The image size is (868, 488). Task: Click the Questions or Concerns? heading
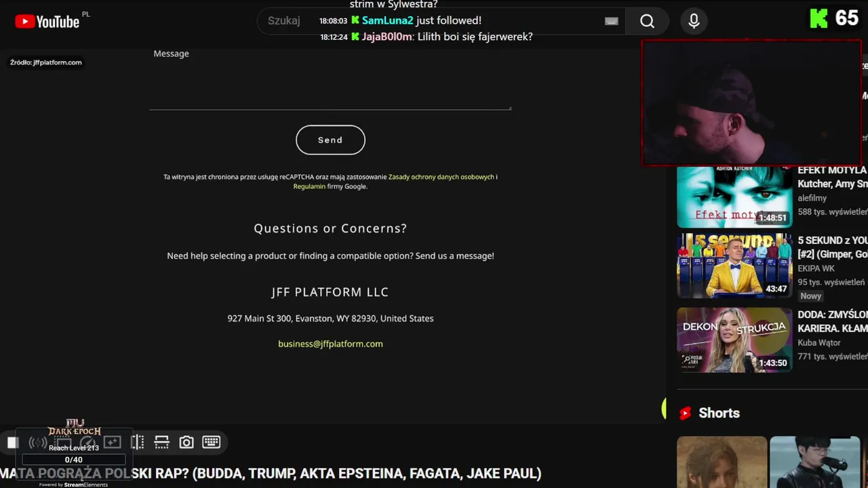coord(330,228)
